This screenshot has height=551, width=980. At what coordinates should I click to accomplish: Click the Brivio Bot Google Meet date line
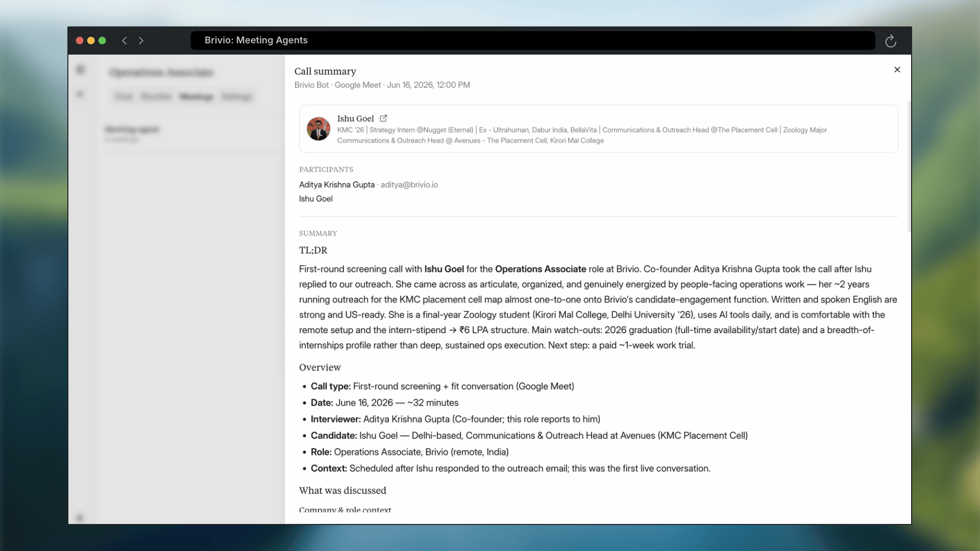point(382,85)
